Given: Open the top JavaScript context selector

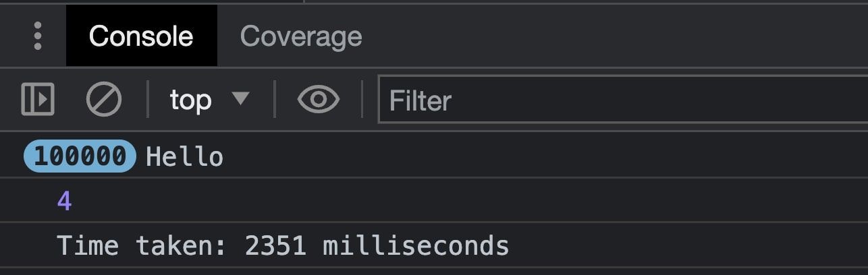Looking at the screenshot, I should coord(210,100).
